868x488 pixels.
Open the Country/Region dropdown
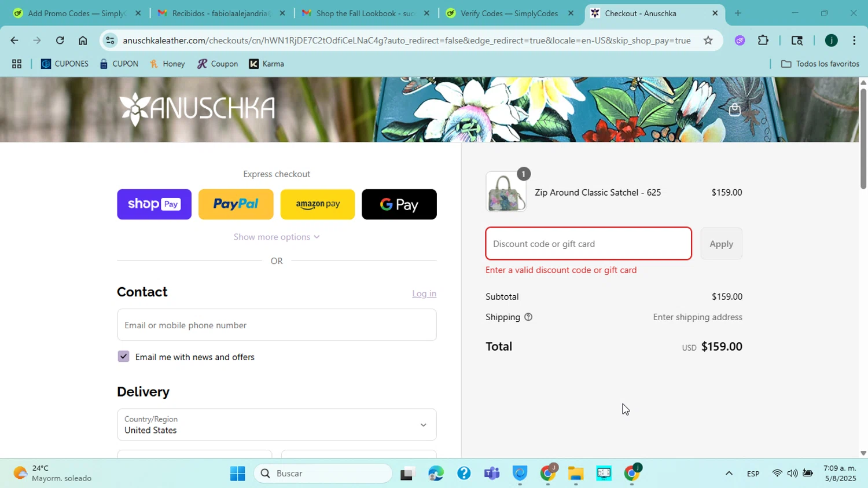click(x=277, y=425)
